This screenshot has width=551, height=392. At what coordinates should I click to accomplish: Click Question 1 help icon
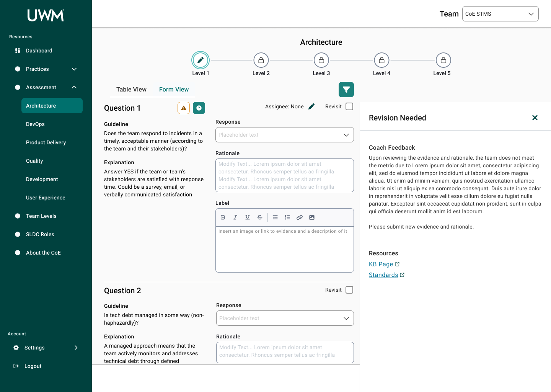tap(199, 108)
